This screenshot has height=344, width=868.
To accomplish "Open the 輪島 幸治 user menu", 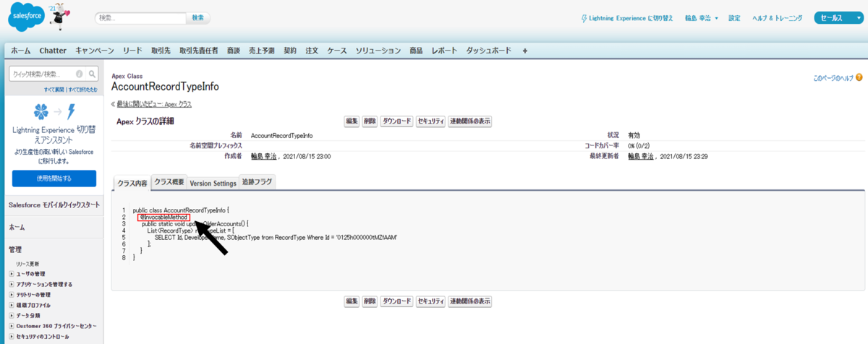I will [x=702, y=18].
